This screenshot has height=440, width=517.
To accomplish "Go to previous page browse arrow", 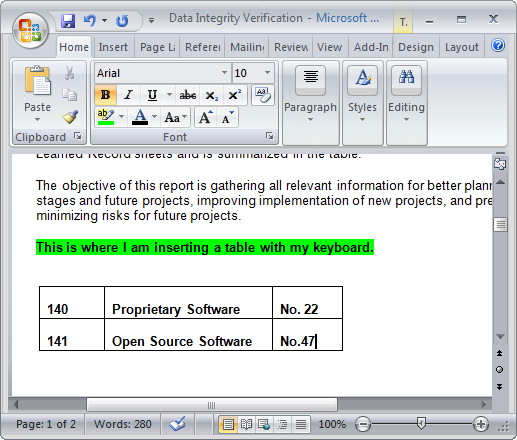I will (499, 353).
